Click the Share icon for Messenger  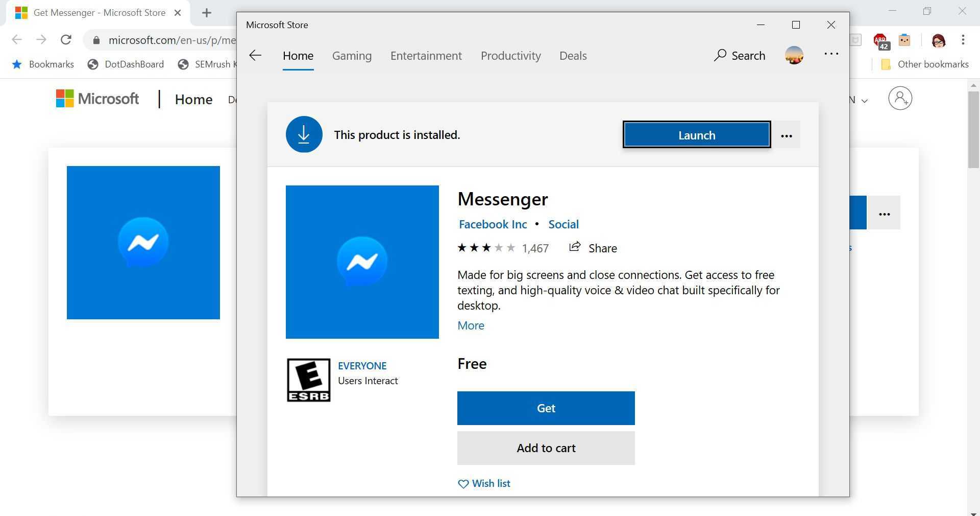(575, 247)
